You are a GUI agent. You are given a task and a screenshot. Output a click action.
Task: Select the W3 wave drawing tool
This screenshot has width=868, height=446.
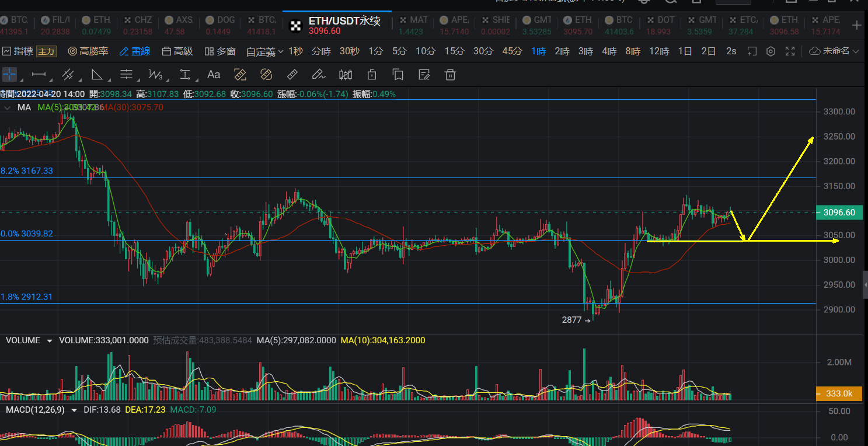(156, 75)
